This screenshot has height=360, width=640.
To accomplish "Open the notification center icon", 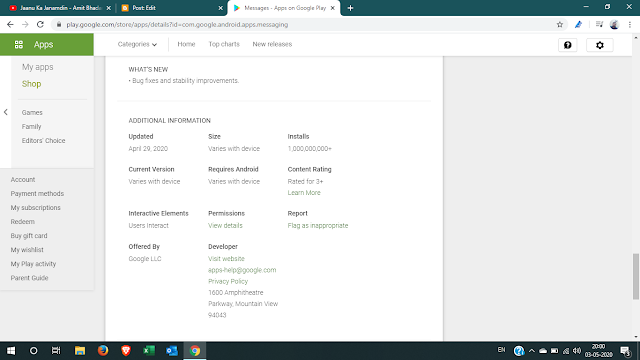I will tap(625, 351).
